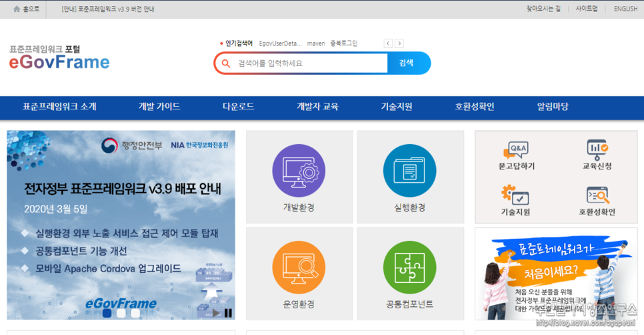The width and height of the screenshot is (644, 335).
Task: Click the 실행환경 text label
Action: [409, 208]
